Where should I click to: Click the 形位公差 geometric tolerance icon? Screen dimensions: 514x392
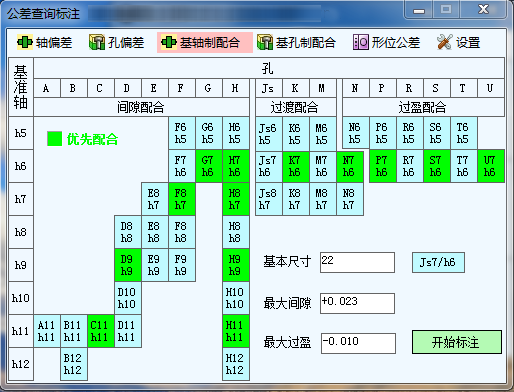point(361,42)
